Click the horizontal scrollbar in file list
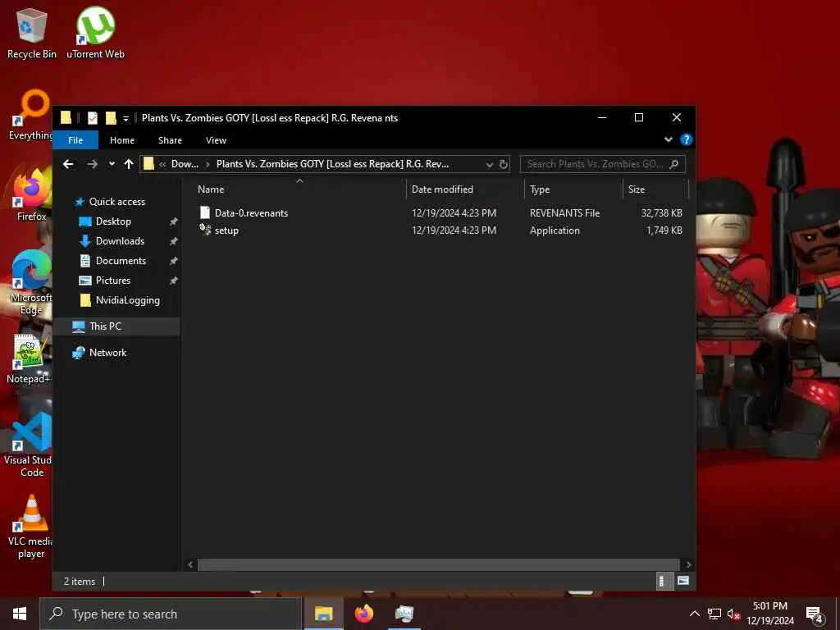Screen dimensions: 840x630 (439, 564)
